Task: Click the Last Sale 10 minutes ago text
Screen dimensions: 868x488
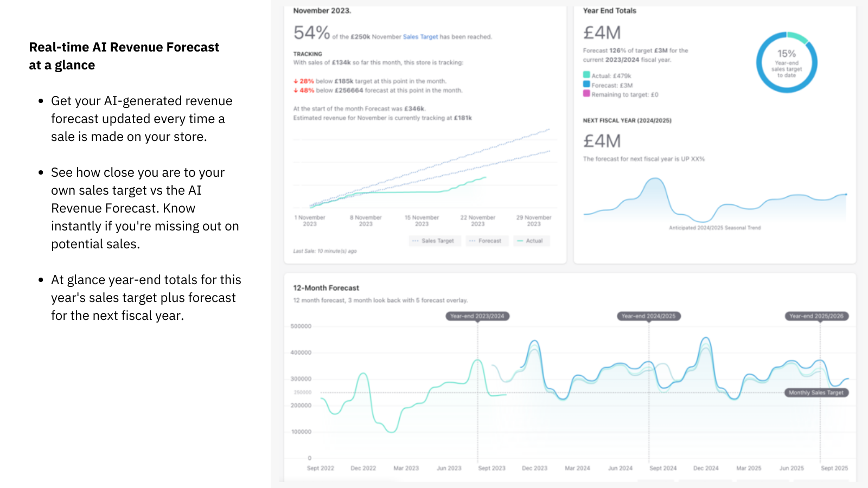Action: pos(325,251)
